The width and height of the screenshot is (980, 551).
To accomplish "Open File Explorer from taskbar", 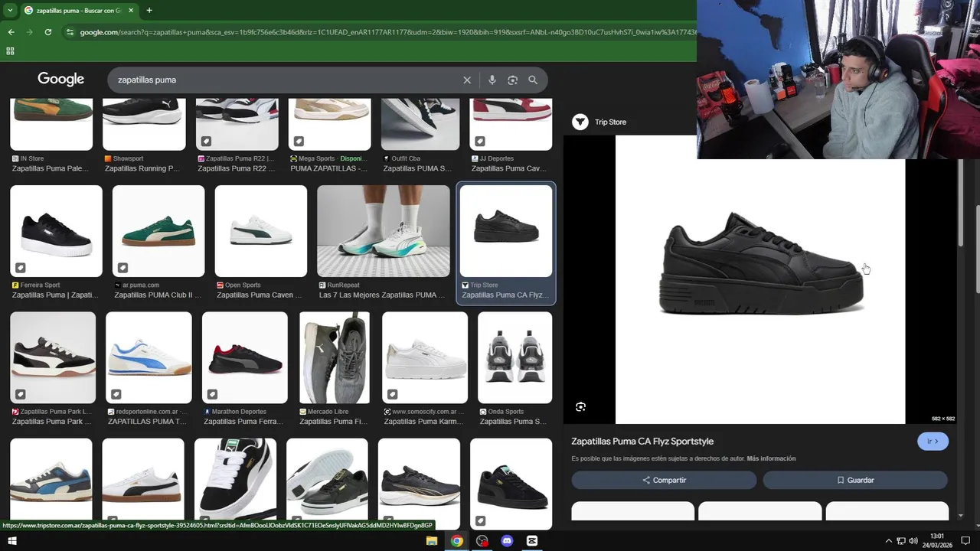I will [x=432, y=541].
